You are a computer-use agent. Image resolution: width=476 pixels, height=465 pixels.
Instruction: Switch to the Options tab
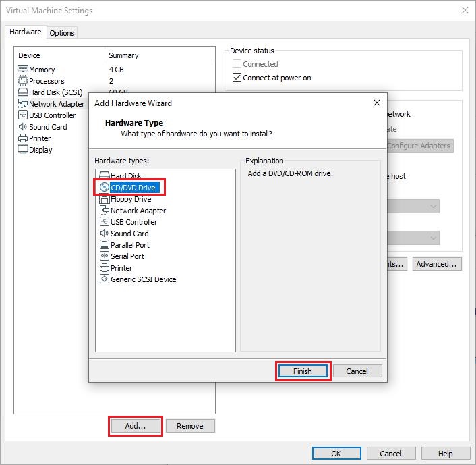62,32
